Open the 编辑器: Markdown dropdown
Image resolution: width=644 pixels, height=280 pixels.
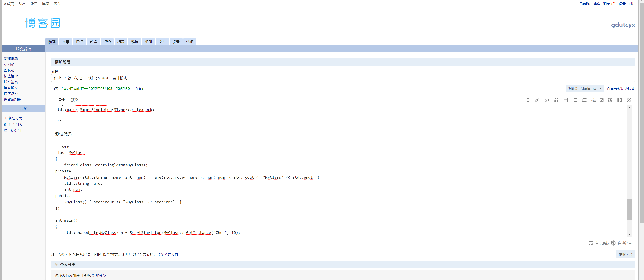pos(584,89)
